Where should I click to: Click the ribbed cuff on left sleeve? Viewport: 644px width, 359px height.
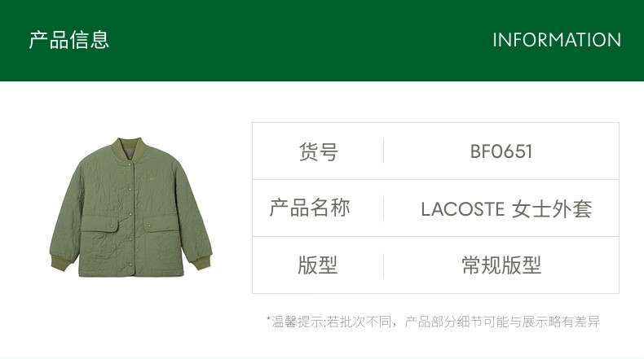(x=62, y=263)
